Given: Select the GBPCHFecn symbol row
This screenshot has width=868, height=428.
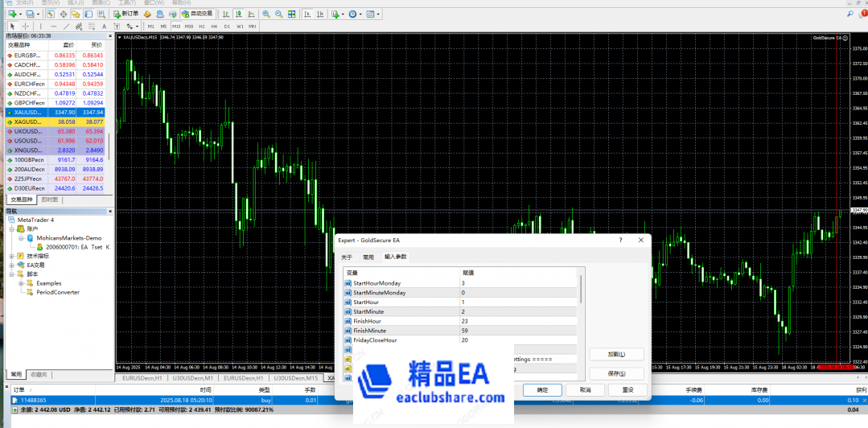Looking at the screenshot, I should point(55,102).
